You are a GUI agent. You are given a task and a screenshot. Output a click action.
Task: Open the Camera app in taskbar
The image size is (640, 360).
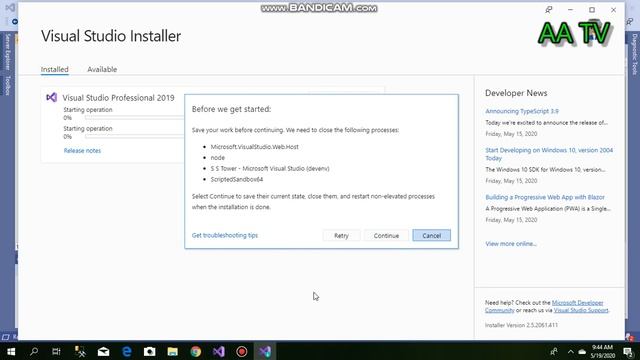tap(149, 351)
